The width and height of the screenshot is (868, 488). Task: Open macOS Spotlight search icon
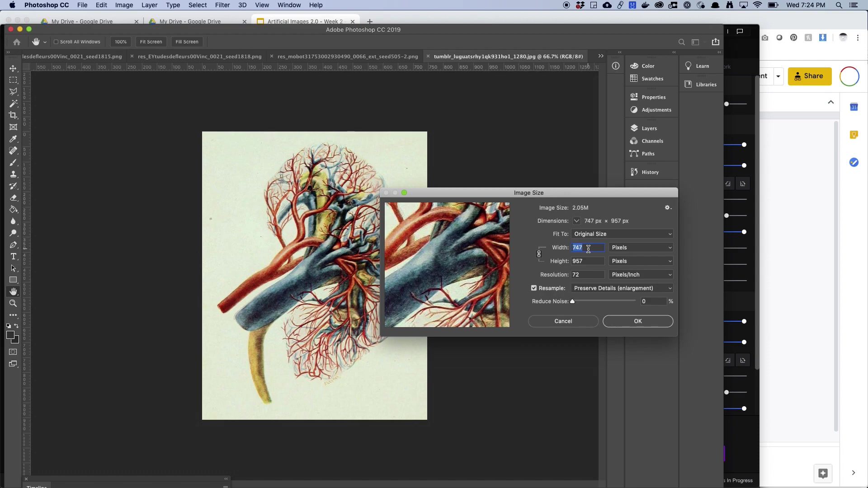[839, 5]
